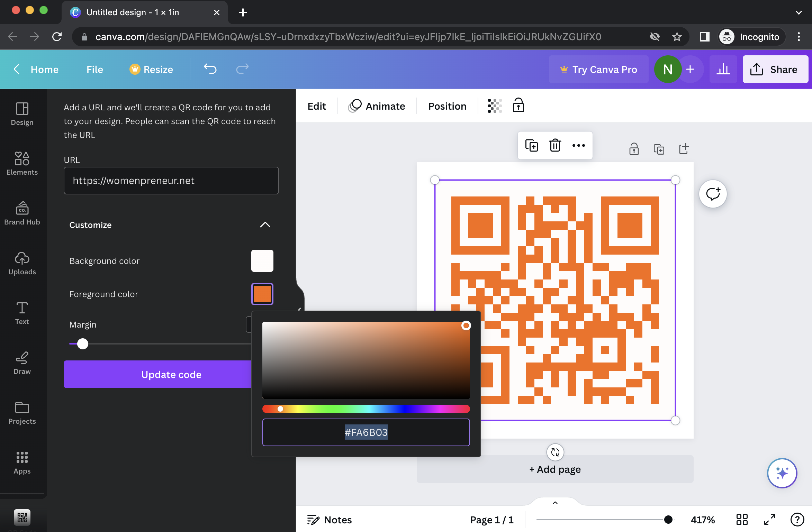
Task: Redo the last action
Action: 242,69
